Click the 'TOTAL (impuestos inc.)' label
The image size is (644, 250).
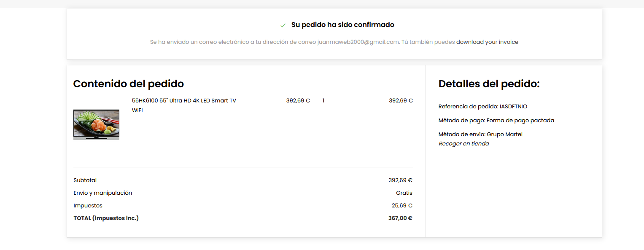106,218
